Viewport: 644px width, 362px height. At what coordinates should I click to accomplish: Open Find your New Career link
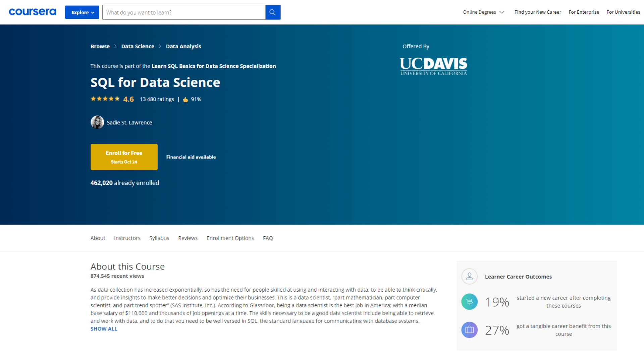pyautogui.click(x=538, y=12)
